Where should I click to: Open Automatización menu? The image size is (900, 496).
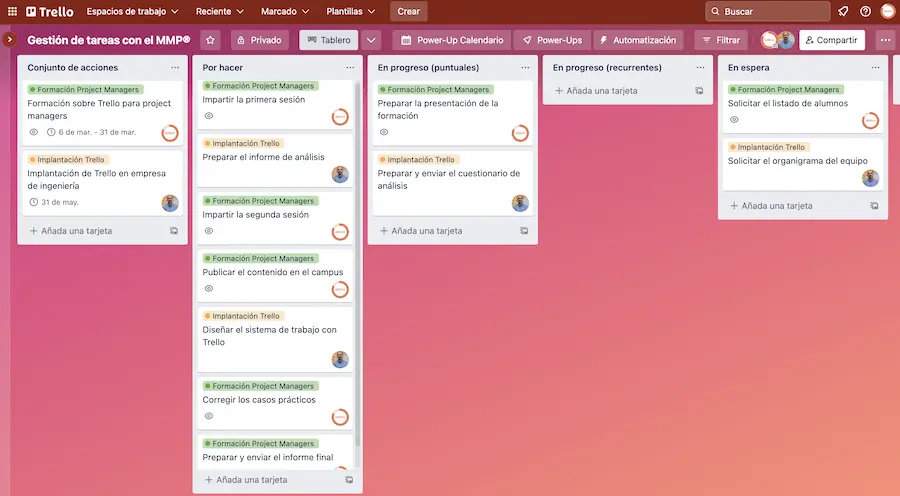[638, 40]
